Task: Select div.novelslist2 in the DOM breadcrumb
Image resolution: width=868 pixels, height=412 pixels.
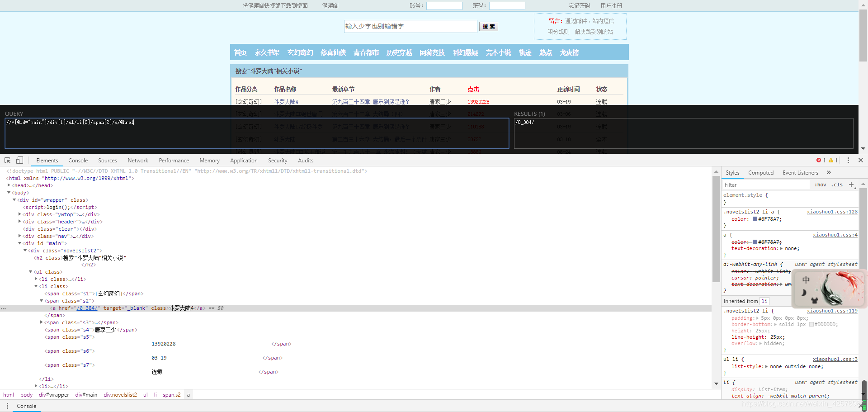Action: tap(120, 395)
